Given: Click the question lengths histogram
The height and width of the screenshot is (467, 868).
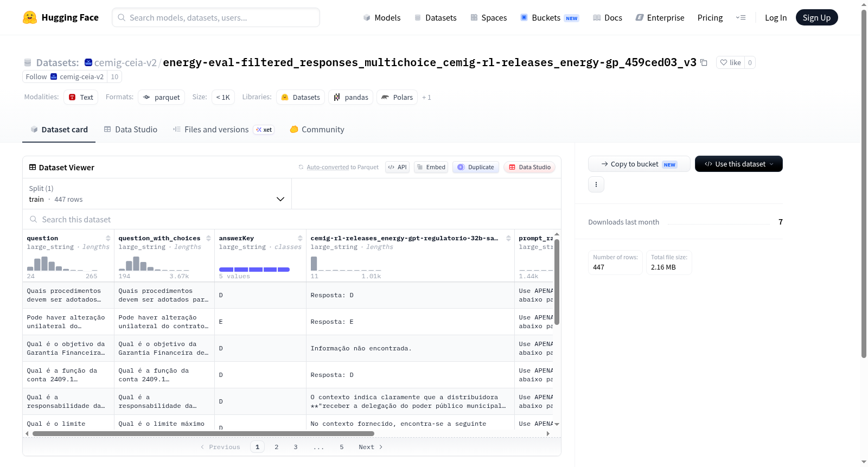Looking at the screenshot, I should pyautogui.click(x=62, y=264).
